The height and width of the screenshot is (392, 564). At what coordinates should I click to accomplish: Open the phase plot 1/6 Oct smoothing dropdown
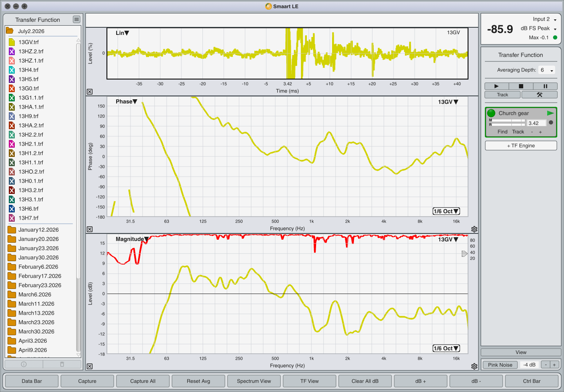(x=446, y=211)
